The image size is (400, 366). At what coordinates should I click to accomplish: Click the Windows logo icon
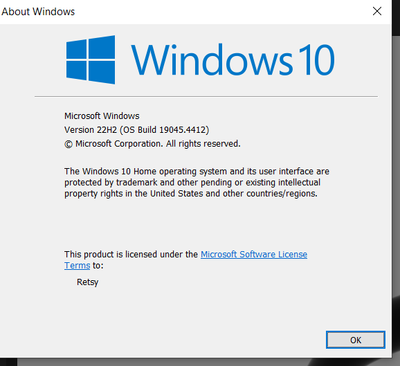tap(91, 60)
